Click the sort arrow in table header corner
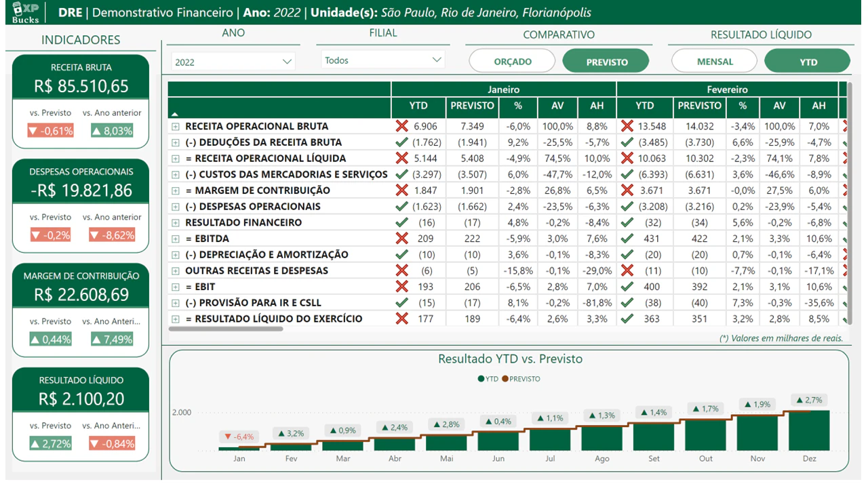The width and height of the screenshot is (868, 488). pyautogui.click(x=175, y=114)
